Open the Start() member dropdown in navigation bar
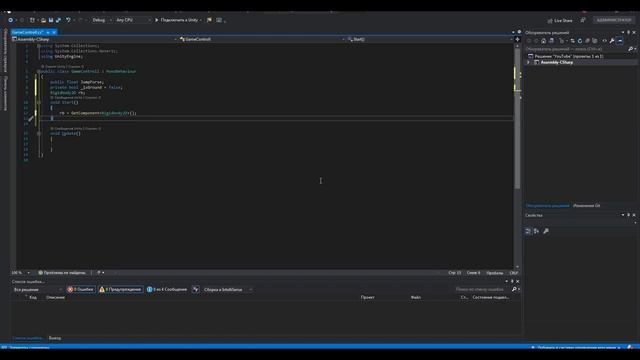Screen dimensions: 640x360 pyautogui.click(x=430, y=40)
